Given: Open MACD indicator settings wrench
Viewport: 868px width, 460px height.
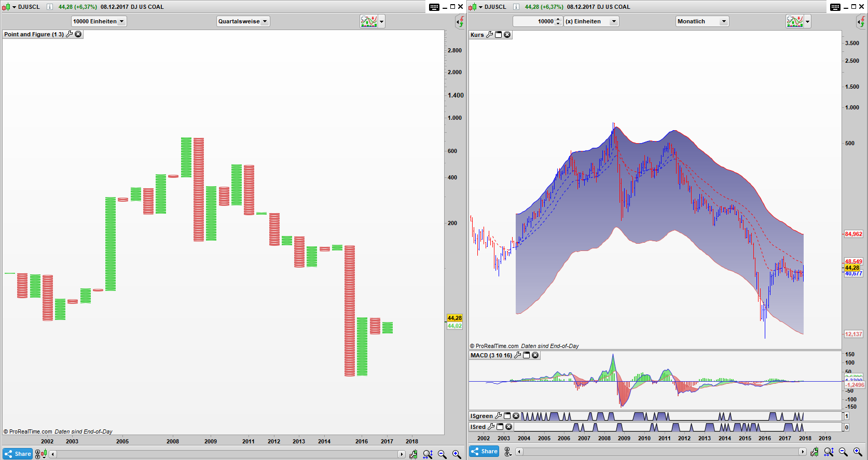Looking at the screenshot, I should 517,355.
